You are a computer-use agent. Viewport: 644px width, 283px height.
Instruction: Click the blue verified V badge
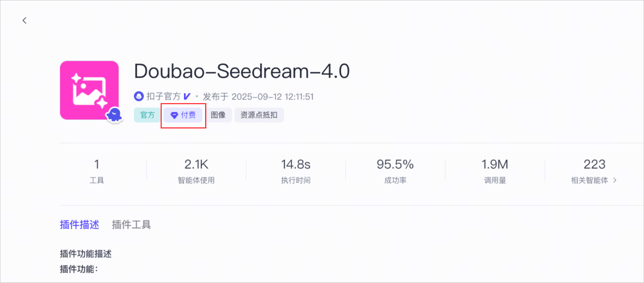[x=187, y=96]
